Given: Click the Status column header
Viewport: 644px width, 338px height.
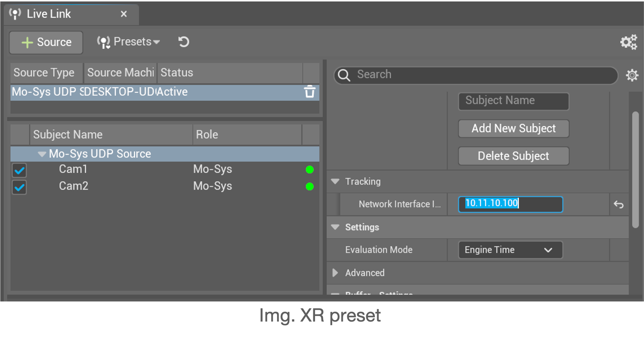Looking at the screenshot, I should 230,73.
